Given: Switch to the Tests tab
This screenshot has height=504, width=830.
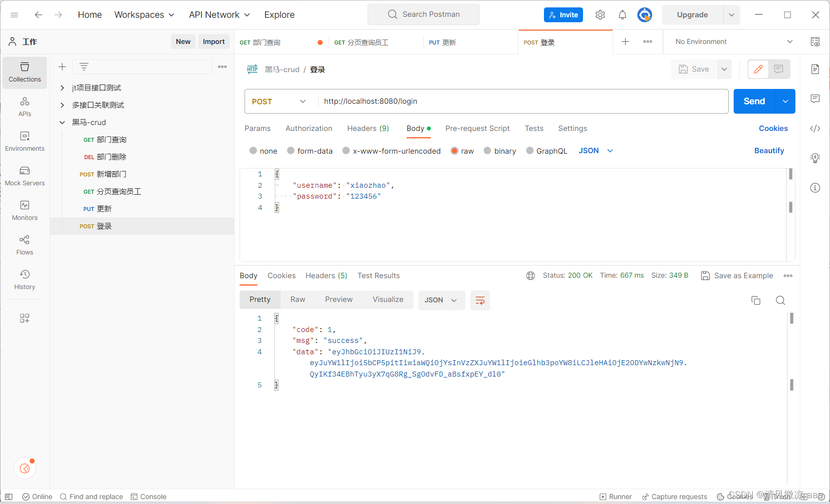Looking at the screenshot, I should tap(534, 128).
